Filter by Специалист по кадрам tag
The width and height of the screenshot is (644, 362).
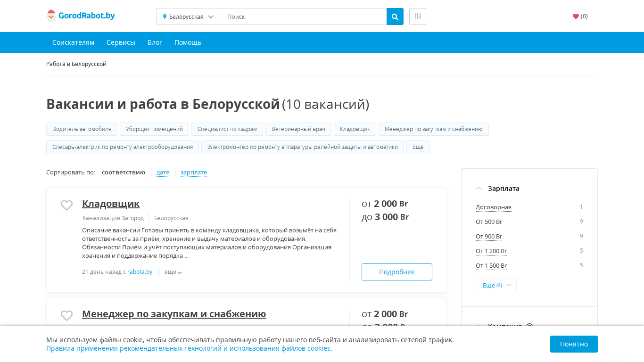click(x=227, y=129)
